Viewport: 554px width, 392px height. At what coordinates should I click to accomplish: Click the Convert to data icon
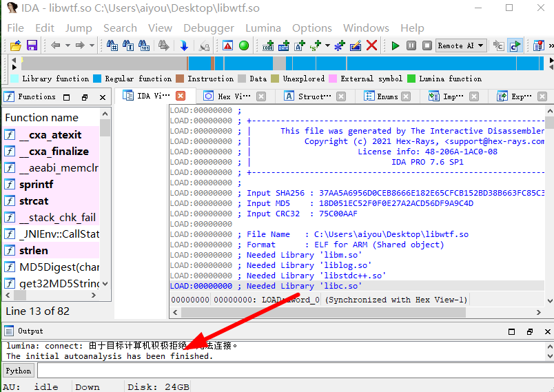(x=284, y=45)
